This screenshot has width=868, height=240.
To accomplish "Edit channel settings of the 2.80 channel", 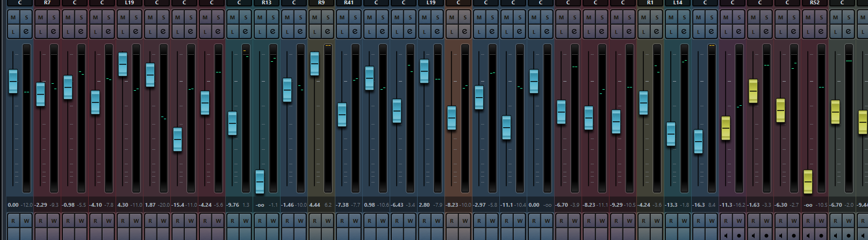I will point(437,32).
